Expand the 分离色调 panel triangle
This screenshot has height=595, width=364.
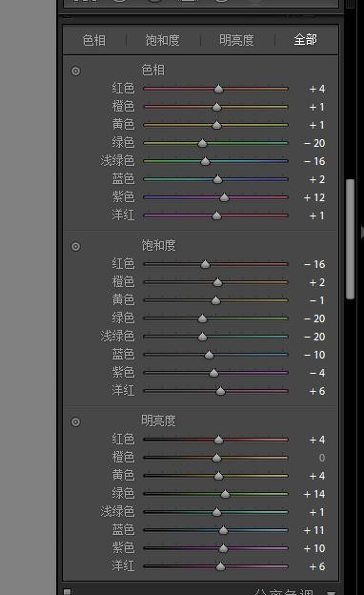331,592
